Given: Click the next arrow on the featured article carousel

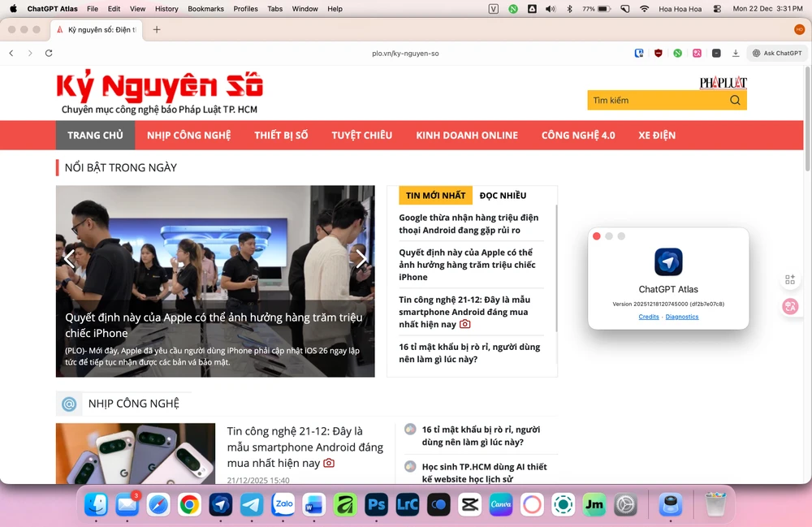Looking at the screenshot, I should pos(361,259).
